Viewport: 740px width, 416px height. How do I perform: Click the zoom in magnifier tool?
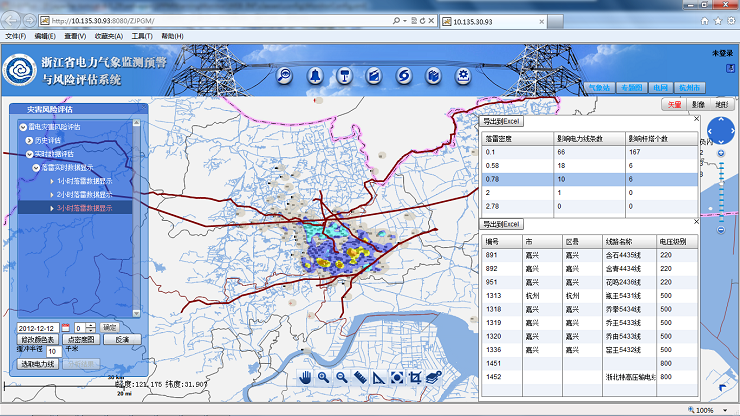click(324, 377)
